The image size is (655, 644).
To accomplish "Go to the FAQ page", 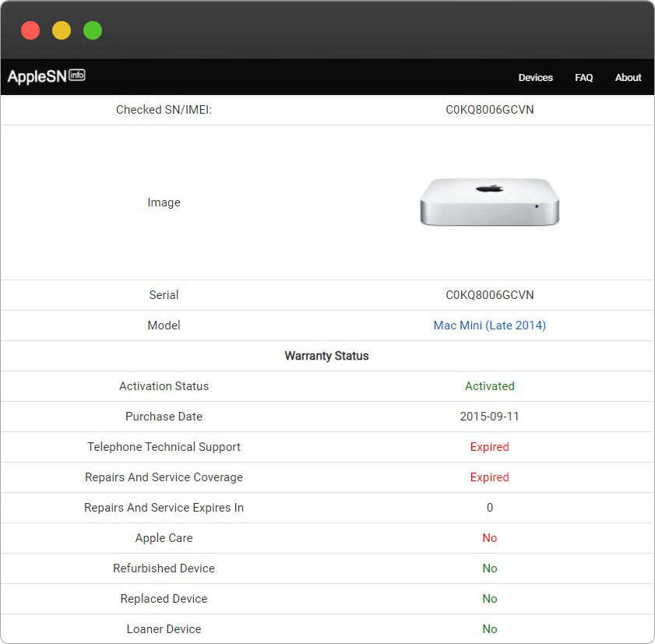I will pyautogui.click(x=583, y=78).
